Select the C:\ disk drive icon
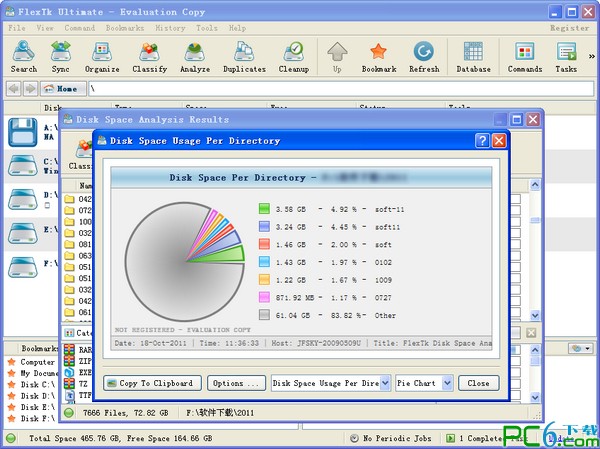Image resolution: width=600 pixels, height=449 pixels. click(23, 166)
